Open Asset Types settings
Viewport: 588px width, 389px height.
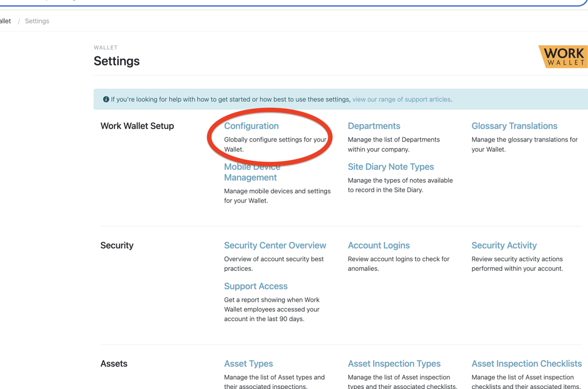click(x=248, y=363)
